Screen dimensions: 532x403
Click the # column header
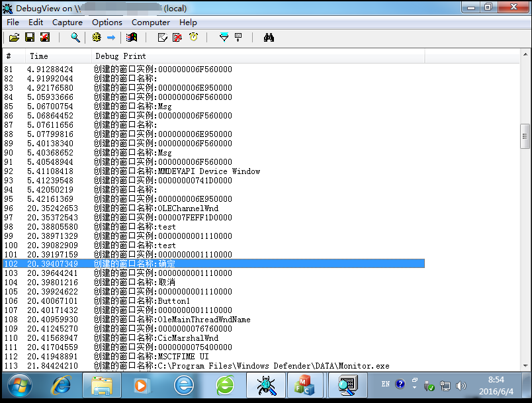pos(14,56)
